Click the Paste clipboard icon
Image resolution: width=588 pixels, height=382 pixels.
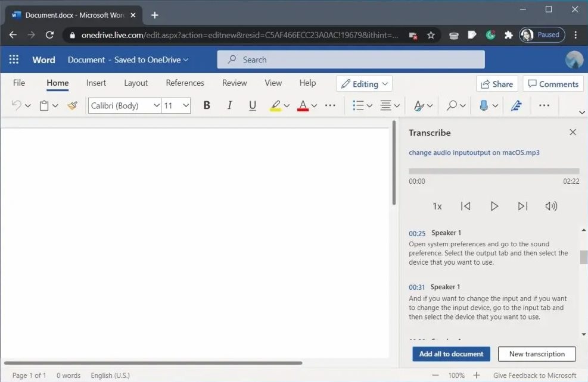pyautogui.click(x=44, y=105)
